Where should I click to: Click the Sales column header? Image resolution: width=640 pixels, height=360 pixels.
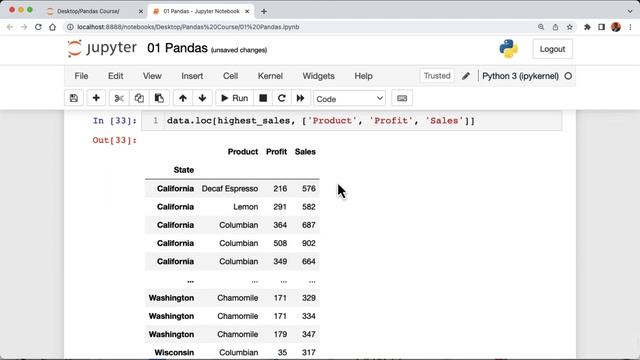click(305, 152)
